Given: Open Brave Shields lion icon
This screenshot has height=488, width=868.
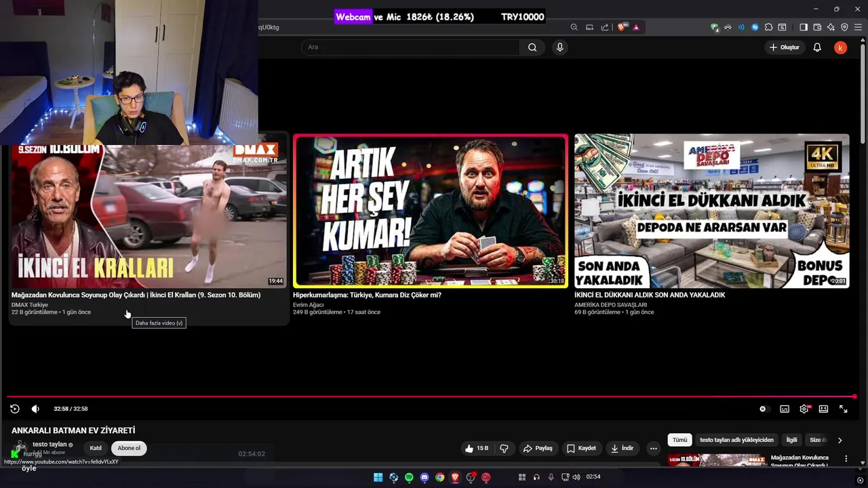Looking at the screenshot, I should pyautogui.click(x=621, y=27).
